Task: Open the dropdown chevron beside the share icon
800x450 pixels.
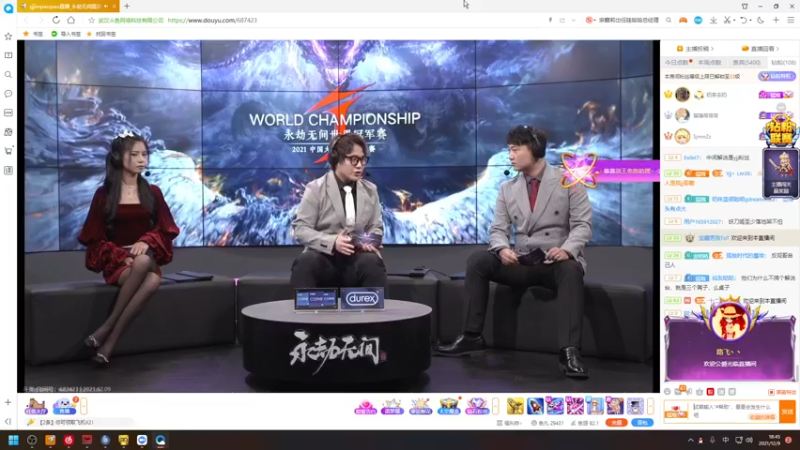Action: tap(573, 20)
